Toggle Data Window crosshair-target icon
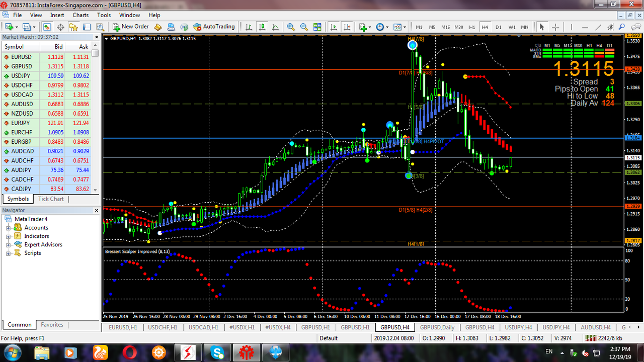This screenshot has height=362, width=644. point(60,27)
